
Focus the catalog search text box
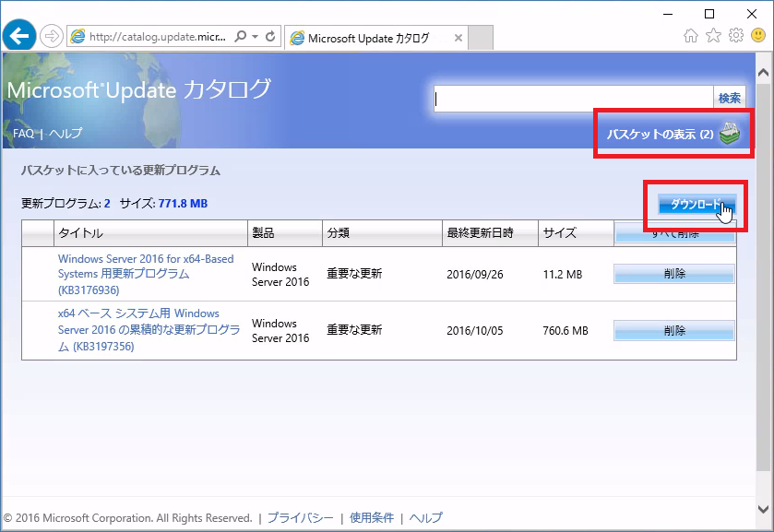coord(573,99)
